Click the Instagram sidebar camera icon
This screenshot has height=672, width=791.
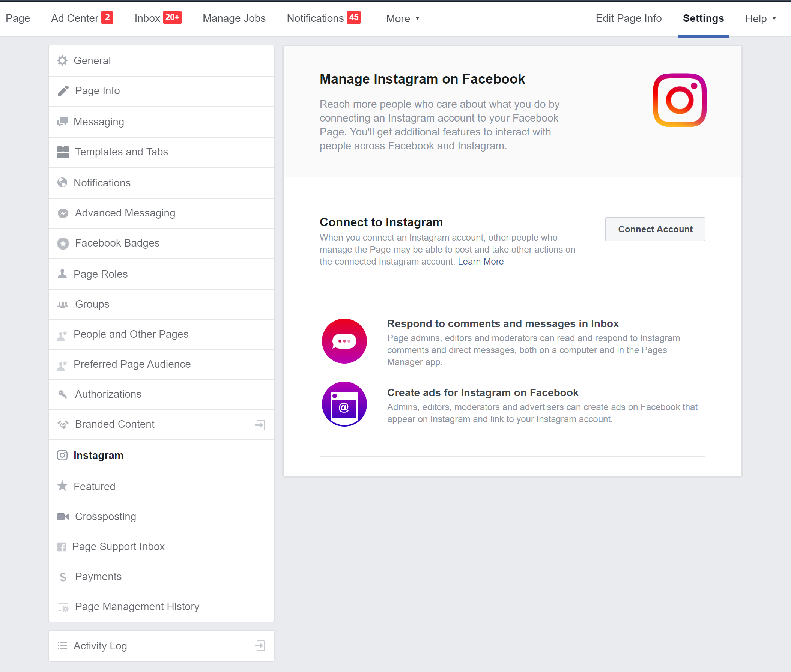[62, 455]
